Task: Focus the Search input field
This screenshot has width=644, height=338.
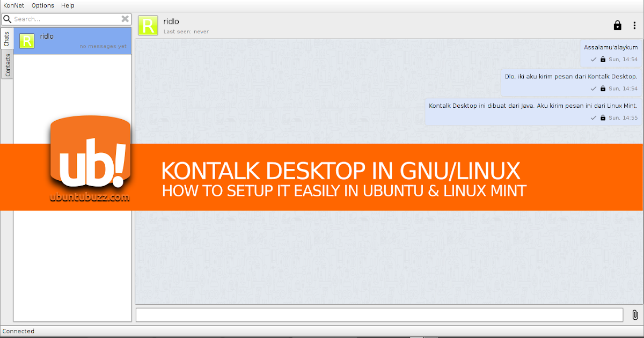Action: click(x=66, y=19)
